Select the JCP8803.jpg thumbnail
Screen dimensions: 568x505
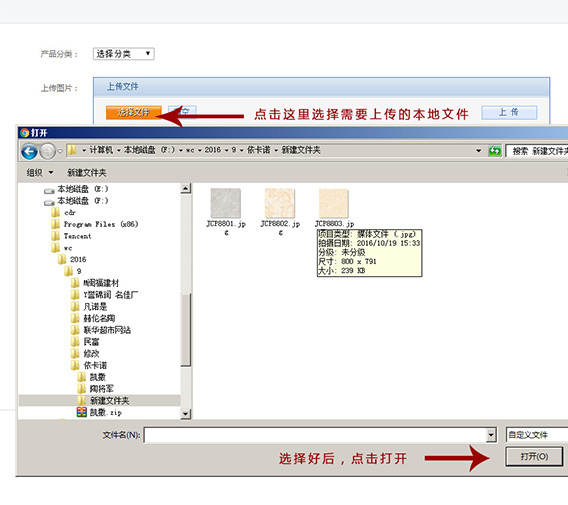click(x=333, y=203)
